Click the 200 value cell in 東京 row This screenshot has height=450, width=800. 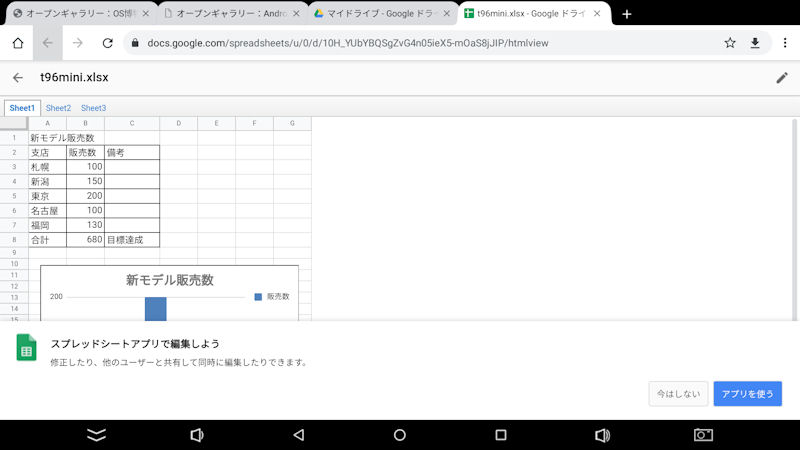(85, 196)
